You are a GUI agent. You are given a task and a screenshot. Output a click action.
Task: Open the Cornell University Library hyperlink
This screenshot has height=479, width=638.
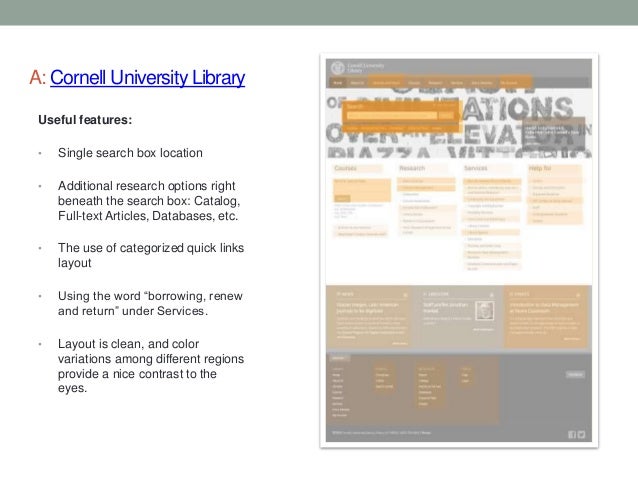click(x=147, y=78)
